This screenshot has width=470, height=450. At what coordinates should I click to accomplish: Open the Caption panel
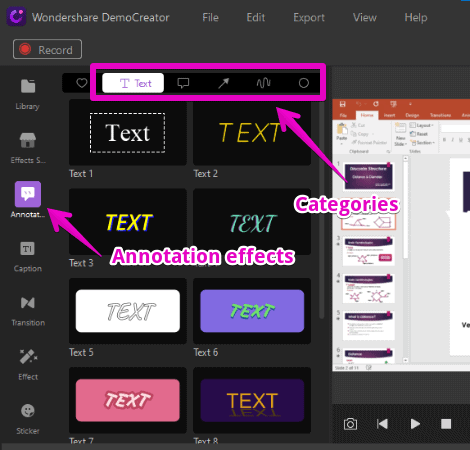(28, 256)
